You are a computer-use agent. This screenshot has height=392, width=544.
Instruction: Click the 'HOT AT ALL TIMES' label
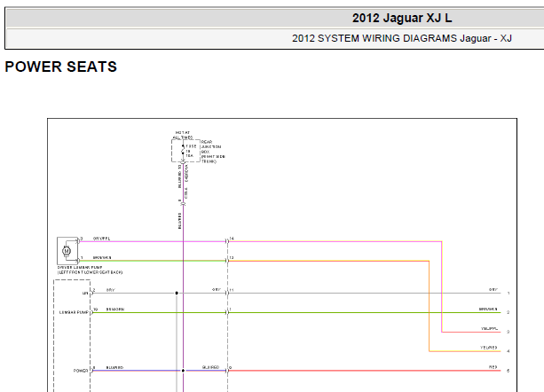(x=183, y=135)
